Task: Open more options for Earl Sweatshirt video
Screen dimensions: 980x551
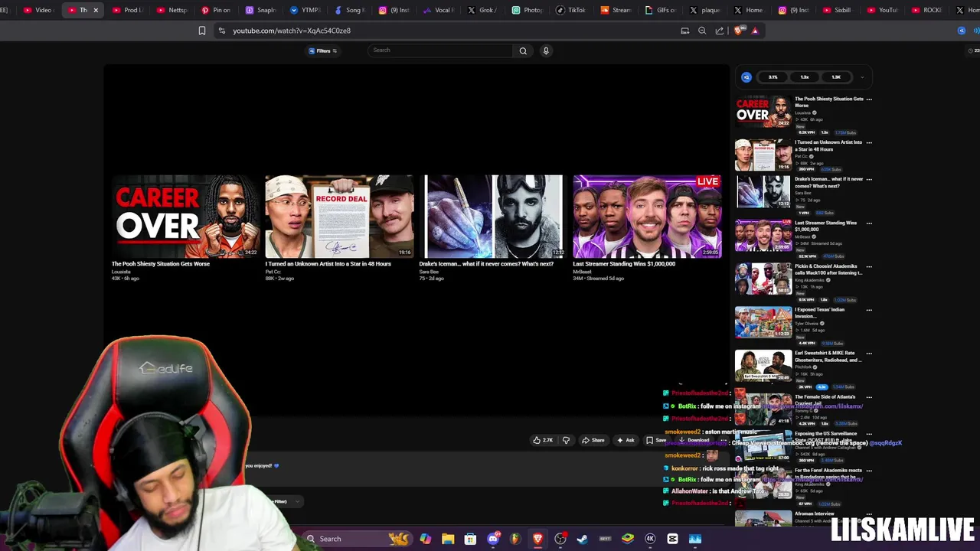Action: [869, 354]
